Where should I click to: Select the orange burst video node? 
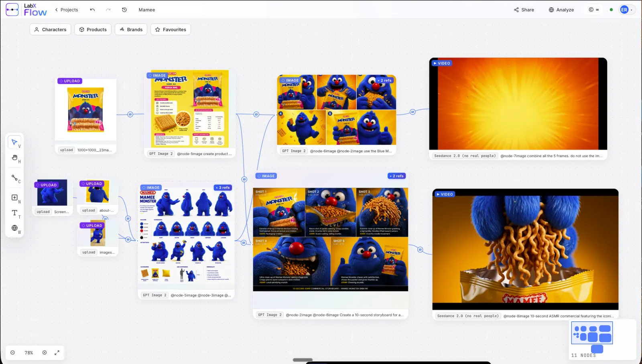[x=518, y=104]
